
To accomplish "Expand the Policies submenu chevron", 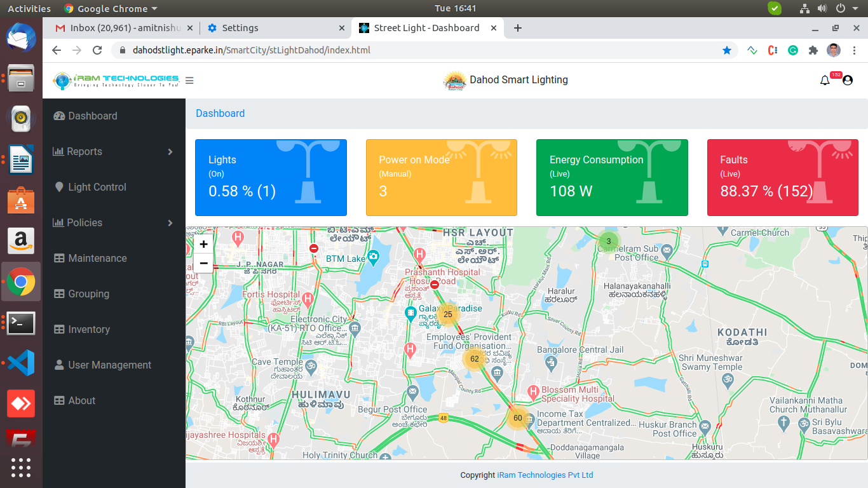I will [x=170, y=223].
